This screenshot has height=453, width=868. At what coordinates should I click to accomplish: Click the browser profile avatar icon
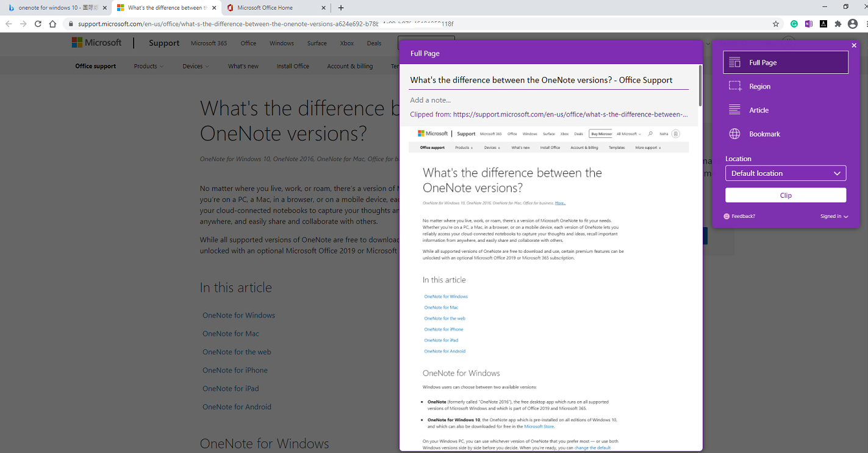coord(852,23)
